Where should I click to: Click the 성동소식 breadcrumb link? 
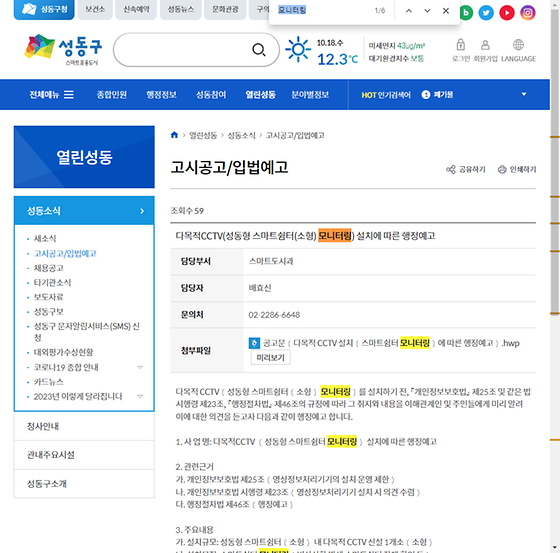click(x=241, y=135)
